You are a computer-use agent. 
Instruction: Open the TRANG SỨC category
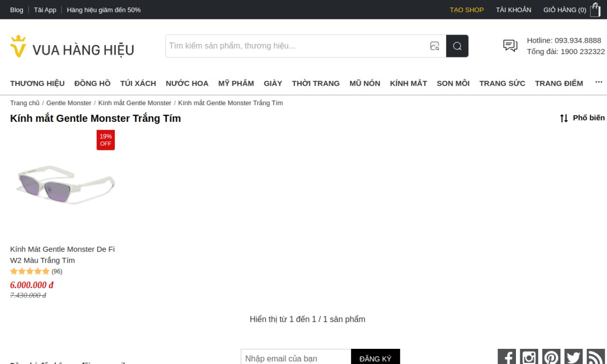502,83
